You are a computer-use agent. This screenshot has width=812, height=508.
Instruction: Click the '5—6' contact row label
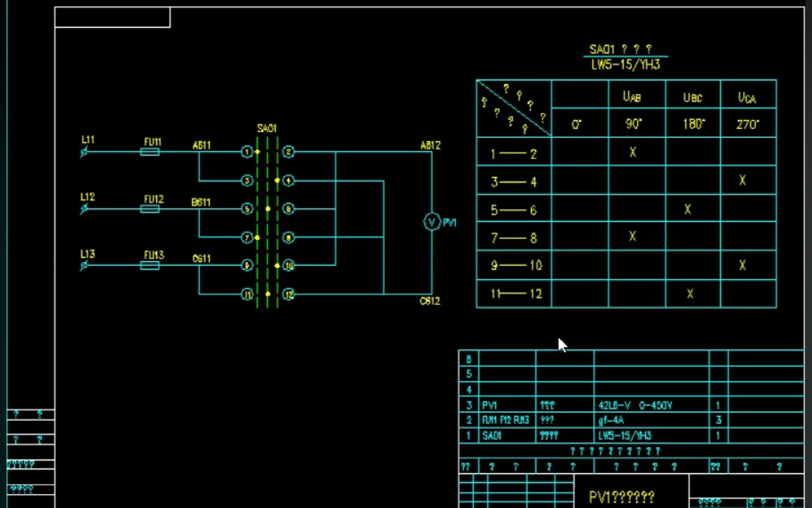pos(514,210)
